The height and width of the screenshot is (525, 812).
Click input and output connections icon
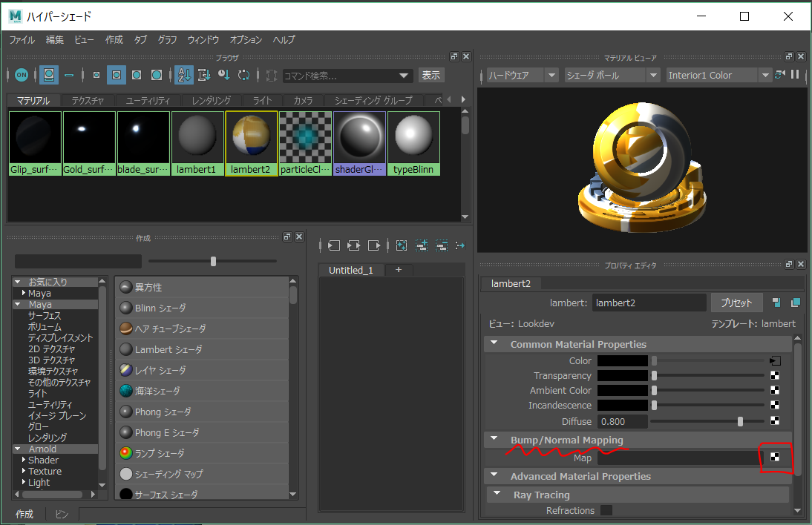(x=354, y=245)
